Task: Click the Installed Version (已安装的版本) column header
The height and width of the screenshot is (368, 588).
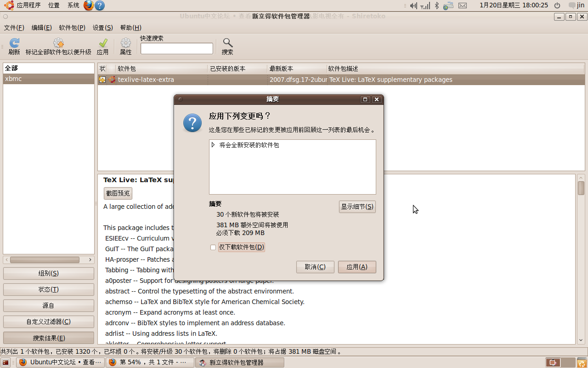Action: point(237,69)
